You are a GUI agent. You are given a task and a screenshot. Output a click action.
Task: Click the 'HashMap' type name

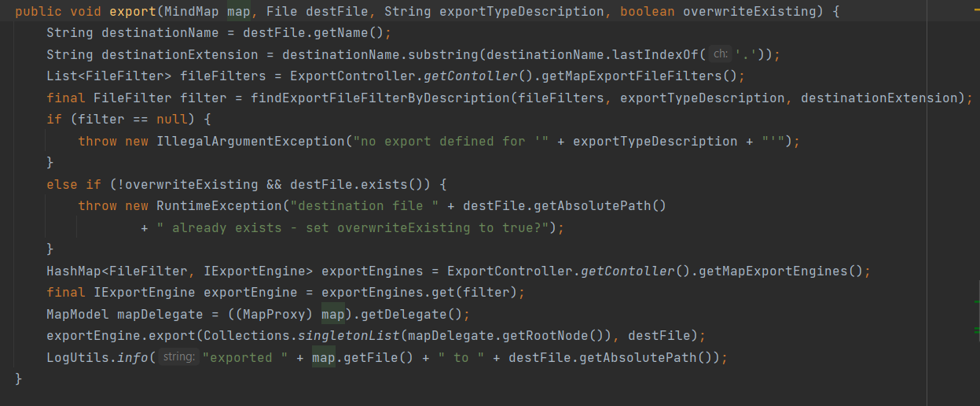(x=74, y=271)
